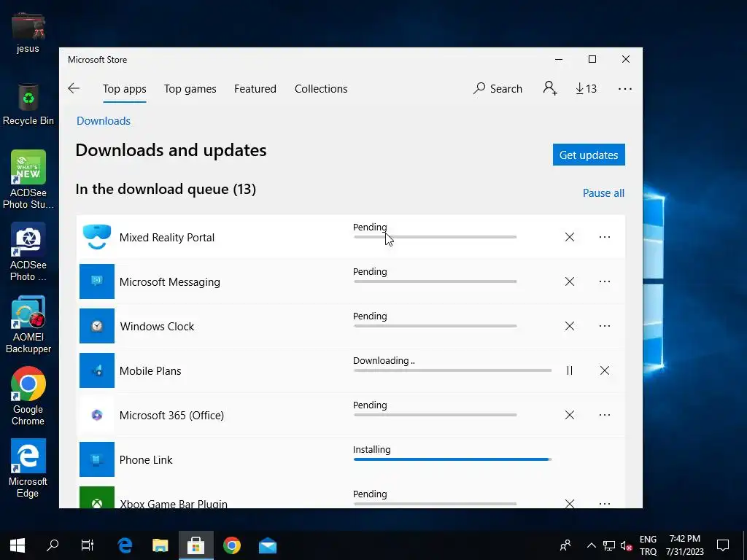Click the ENG TRQ language indicator
The image size is (747, 560).
[648, 545]
